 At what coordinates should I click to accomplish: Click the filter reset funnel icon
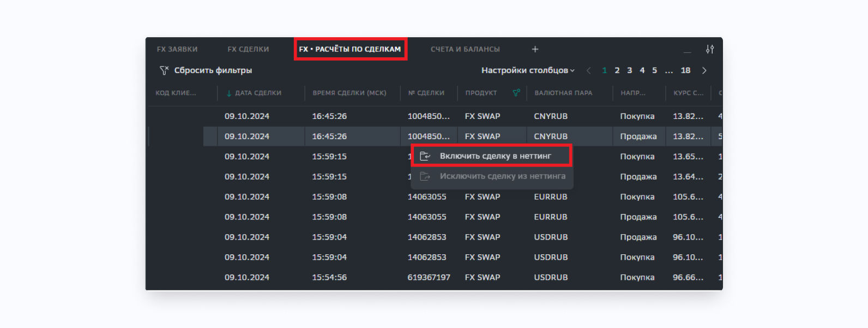tap(164, 70)
